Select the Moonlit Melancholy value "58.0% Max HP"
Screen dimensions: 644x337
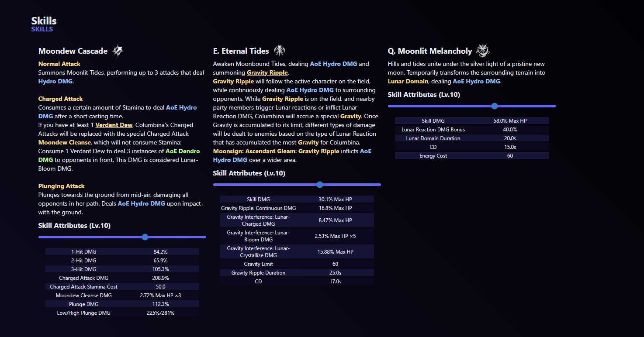tap(510, 121)
